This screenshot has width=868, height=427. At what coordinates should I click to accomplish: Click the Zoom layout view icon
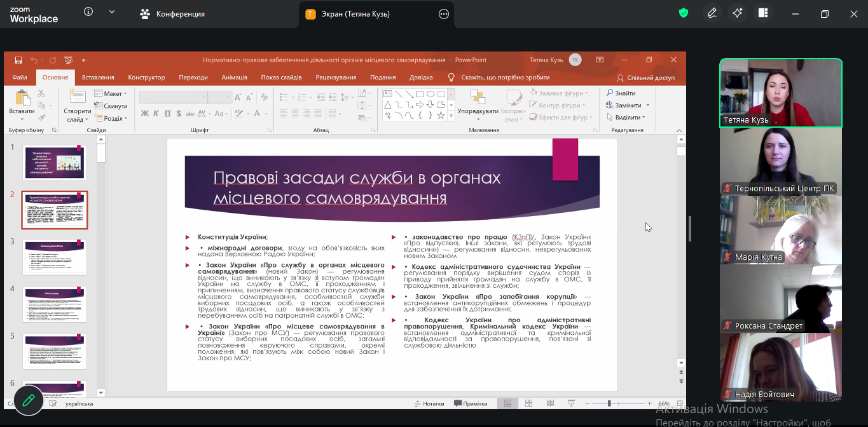click(x=763, y=13)
